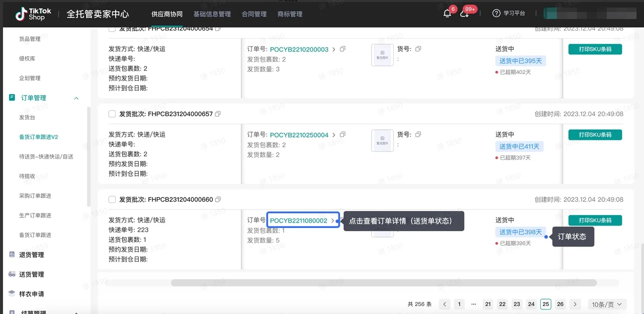Print SKU barcode for order POCYB2210250004
Image resolution: width=644 pixels, height=314 pixels.
pyautogui.click(x=595, y=134)
